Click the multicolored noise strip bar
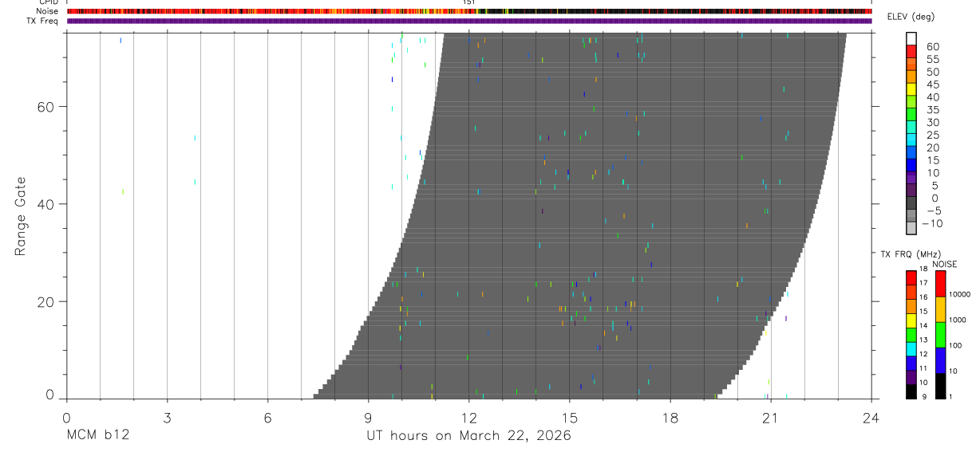Screen dimensions: 980x452 coord(469,11)
